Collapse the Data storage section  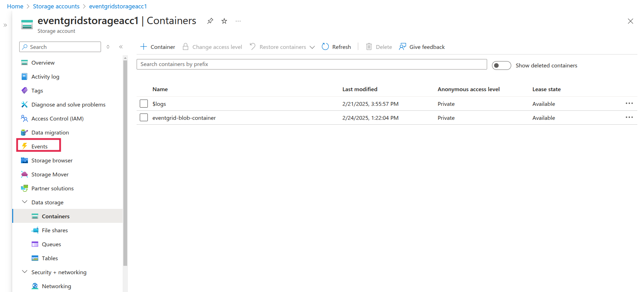pyautogui.click(x=24, y=202)
